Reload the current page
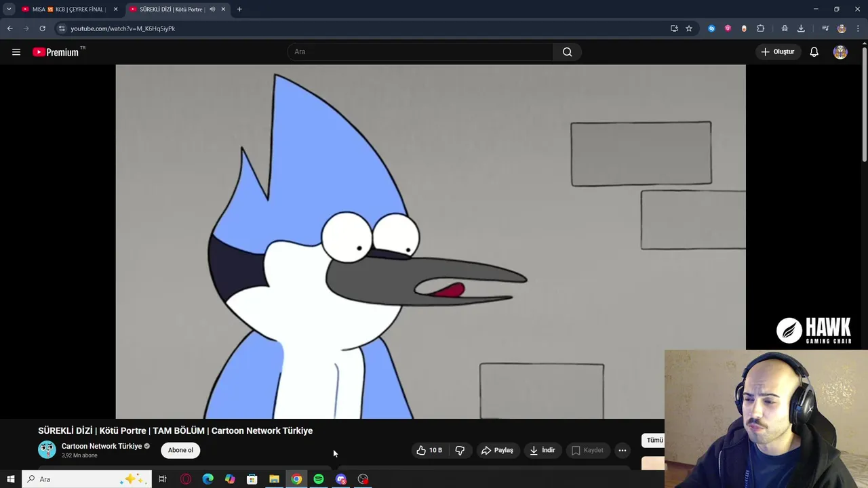Viewport: 868px width, 488px height. click(42, 28)
